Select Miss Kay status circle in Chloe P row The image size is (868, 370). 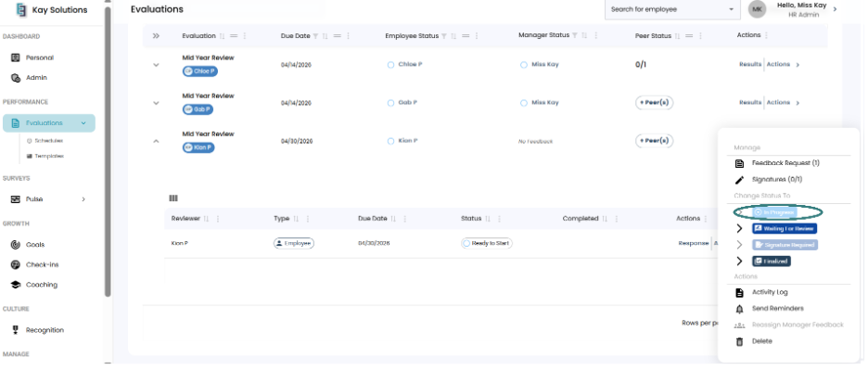(524, 65)
